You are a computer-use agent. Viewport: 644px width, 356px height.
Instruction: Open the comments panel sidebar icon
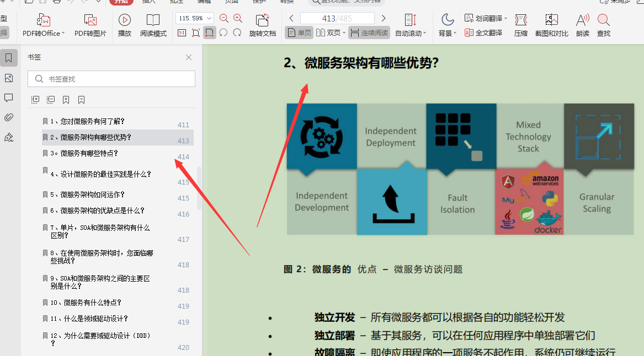coord(9,98)
